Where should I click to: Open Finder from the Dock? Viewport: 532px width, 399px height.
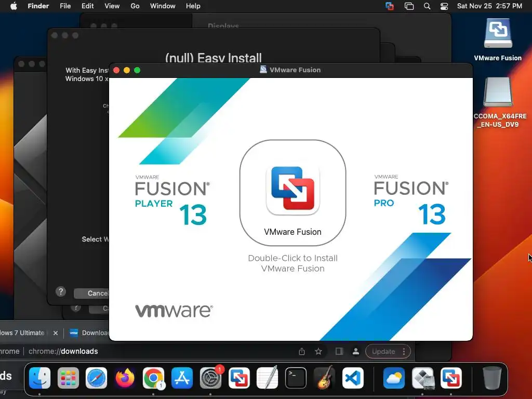(39, 378)
